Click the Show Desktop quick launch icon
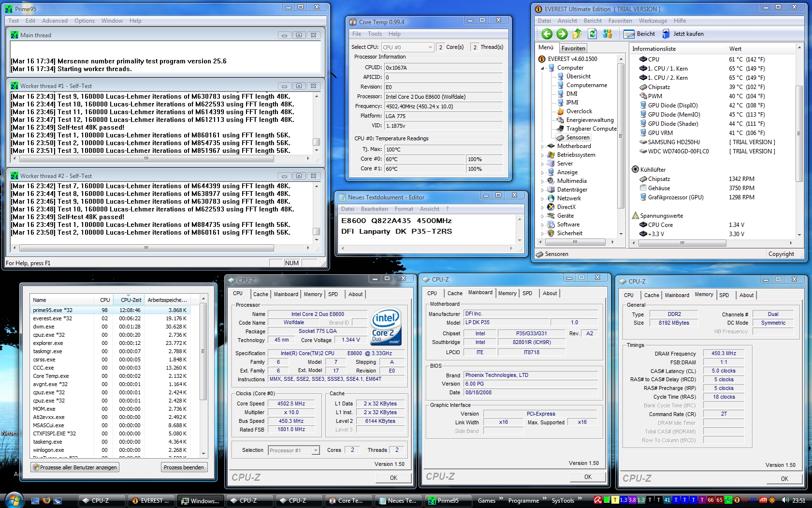Image resolution: width=812 pixels, height=508 pixels. point(35,501)
